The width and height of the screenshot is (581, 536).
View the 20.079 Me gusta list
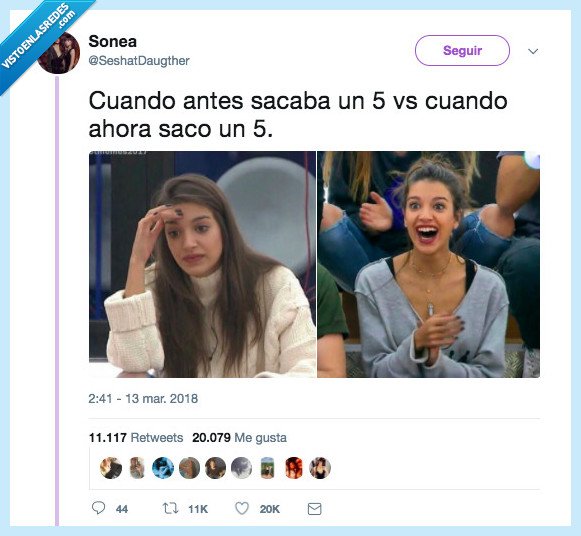pos(239,437)
